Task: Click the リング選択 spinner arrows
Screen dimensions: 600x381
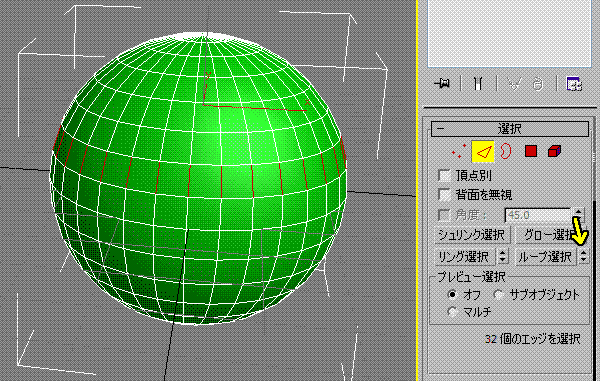Action: (502, 257)
